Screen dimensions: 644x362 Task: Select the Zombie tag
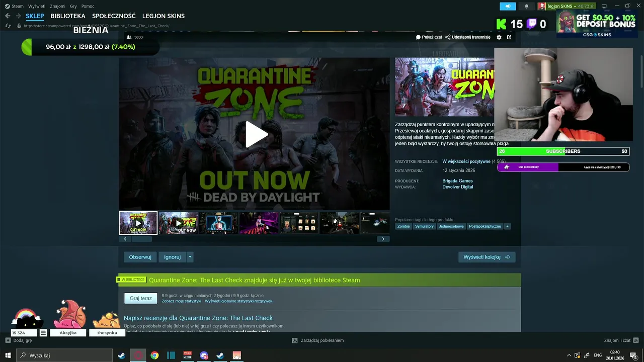(x=404, y=226)
